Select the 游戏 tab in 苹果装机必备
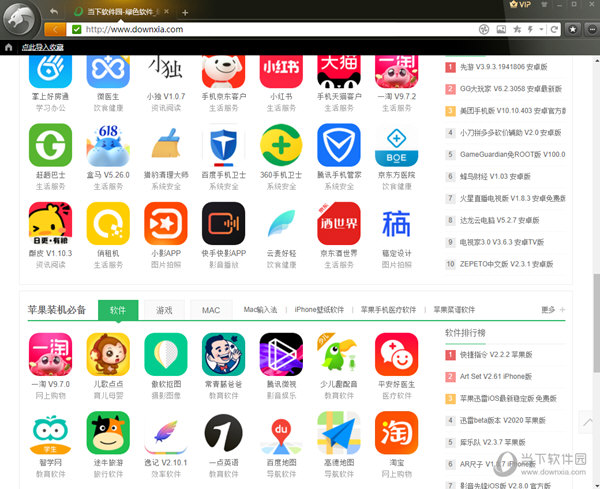 click(x=164, y=310)
